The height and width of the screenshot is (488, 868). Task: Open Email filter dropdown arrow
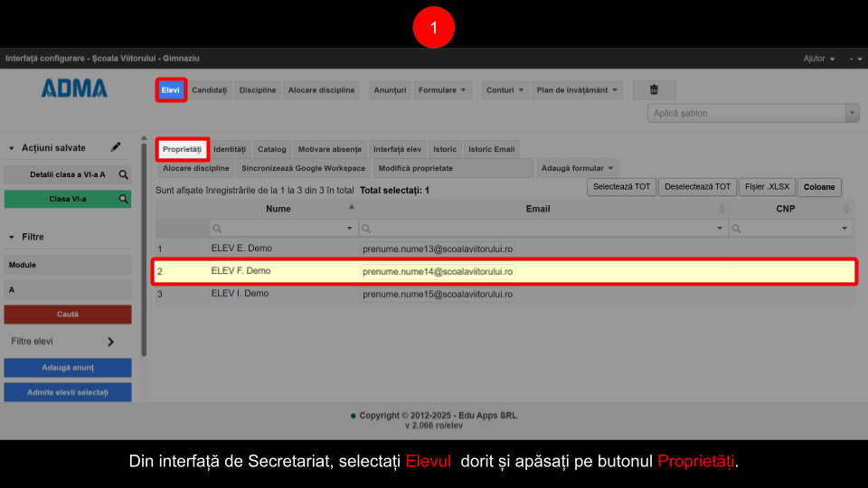(x=720, y=229)
